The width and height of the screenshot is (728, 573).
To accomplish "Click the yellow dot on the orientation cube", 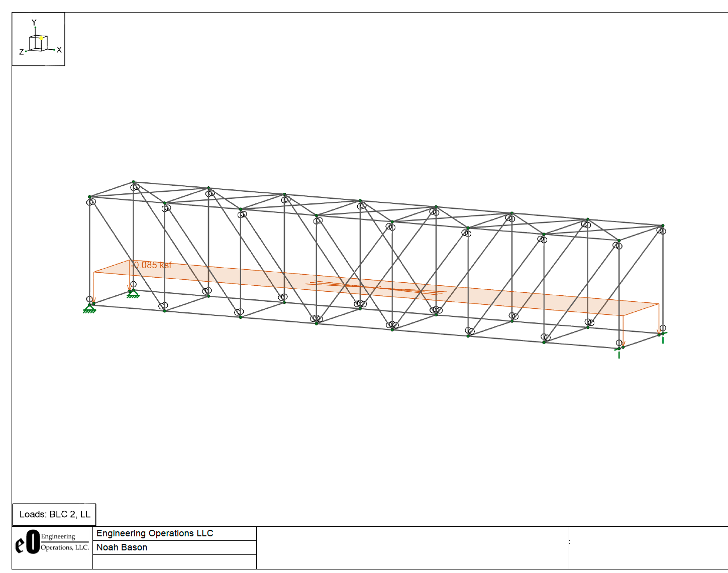I will pyautogui.click(x=42, y=38).
